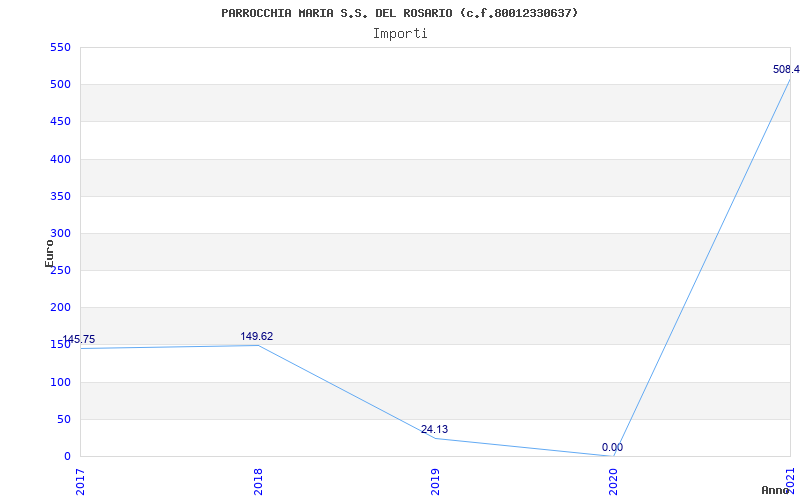Screen dimensions: 800x500
Task: Click the 500 y-axis tick label
Action: 60,85
